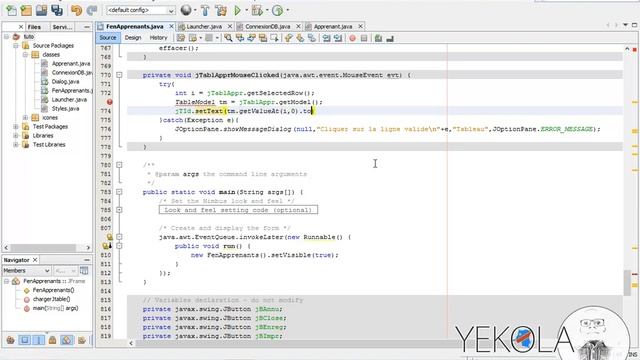
Task: Toggle Highlight Search in editor toolbar
Action: tap(263, 38)
